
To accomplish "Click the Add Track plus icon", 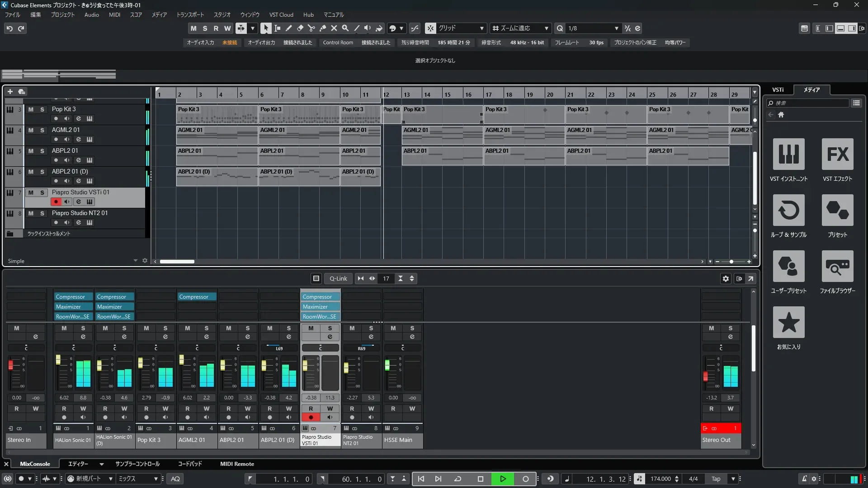I will 10,92.
